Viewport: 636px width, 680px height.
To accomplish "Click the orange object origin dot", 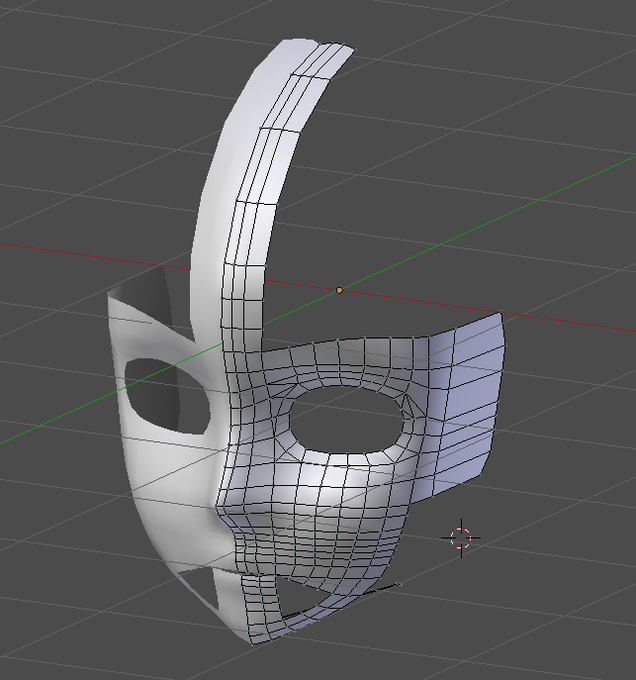I will [339, 290].
